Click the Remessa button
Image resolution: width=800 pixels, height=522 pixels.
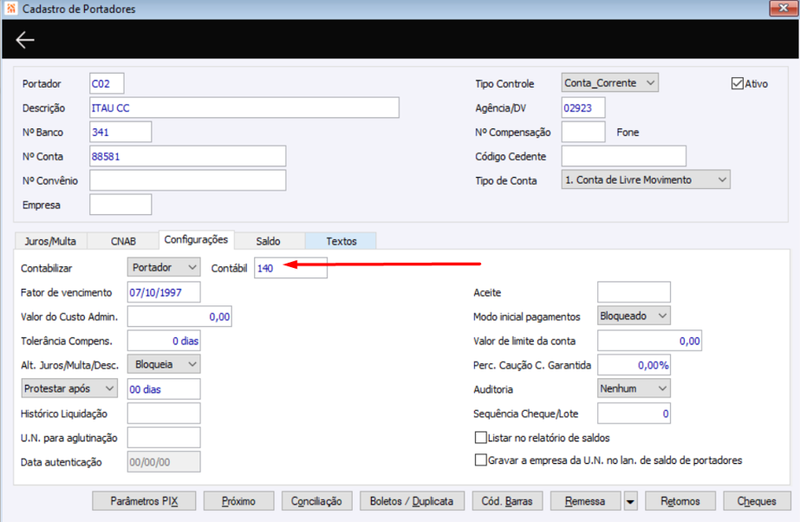point(585,501)
